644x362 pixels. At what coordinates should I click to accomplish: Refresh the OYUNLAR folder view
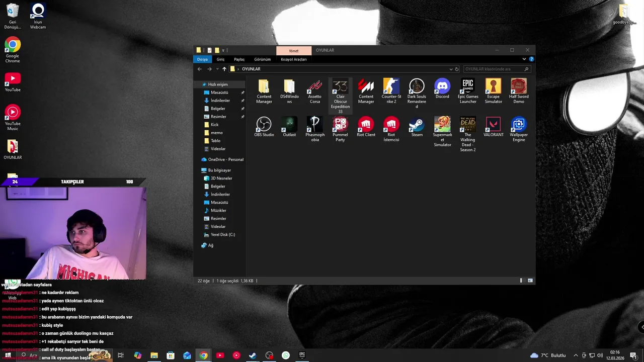457,69
